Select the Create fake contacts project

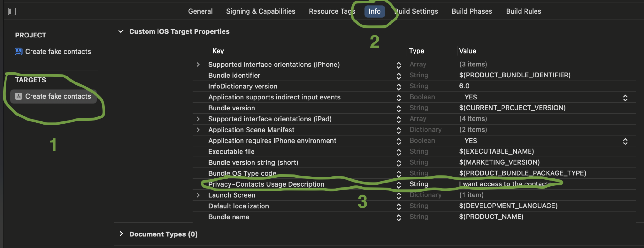point(58,51)
